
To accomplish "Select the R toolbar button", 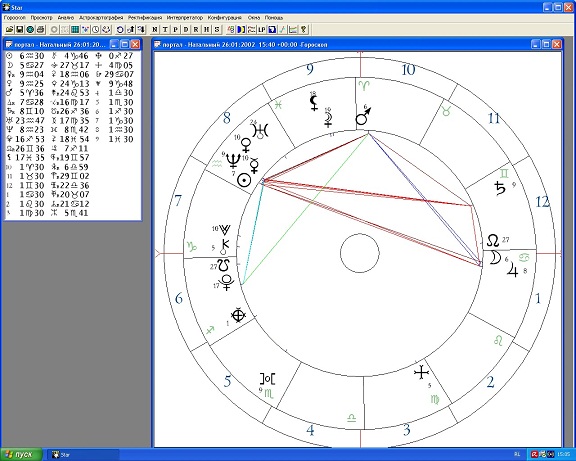I will [x=196, y=29].
